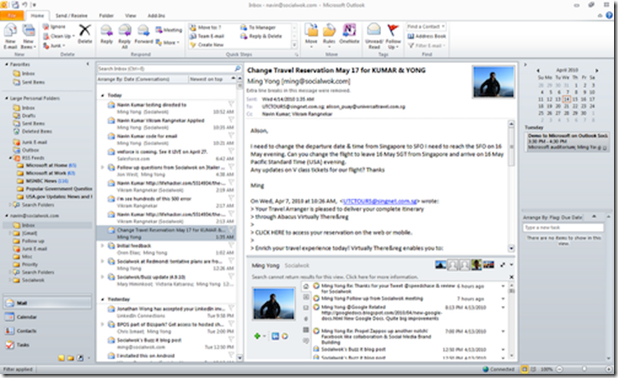Run the Reply & Delete quick step
The width and height of the screenshot is (618, 378).
click(x=261, y=36)
